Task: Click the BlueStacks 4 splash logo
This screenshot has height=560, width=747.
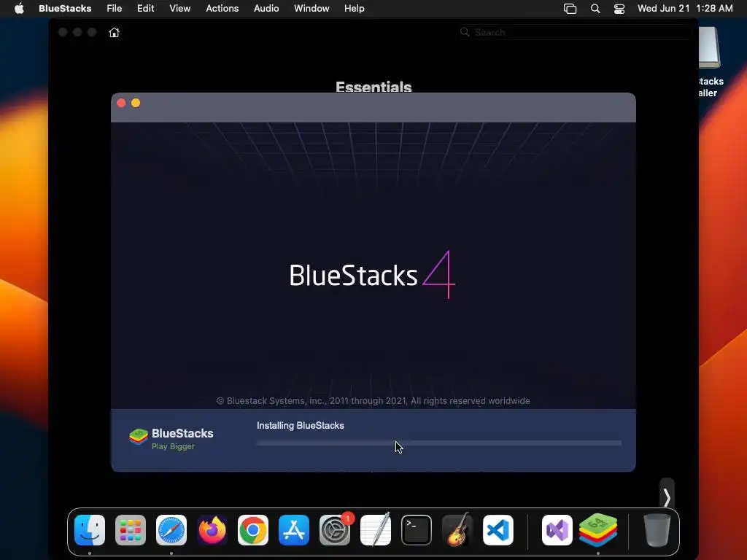Action: click(x=372, y=275)
